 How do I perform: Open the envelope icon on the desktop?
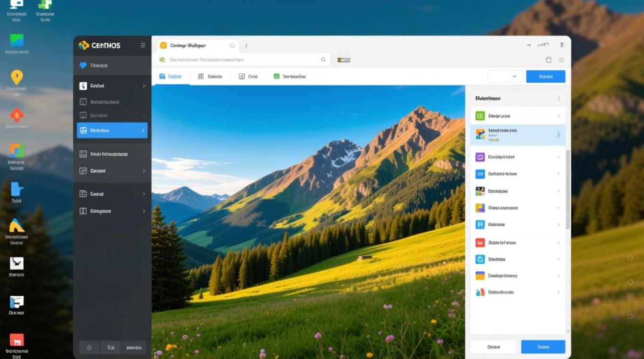click(x=17, y=263)
